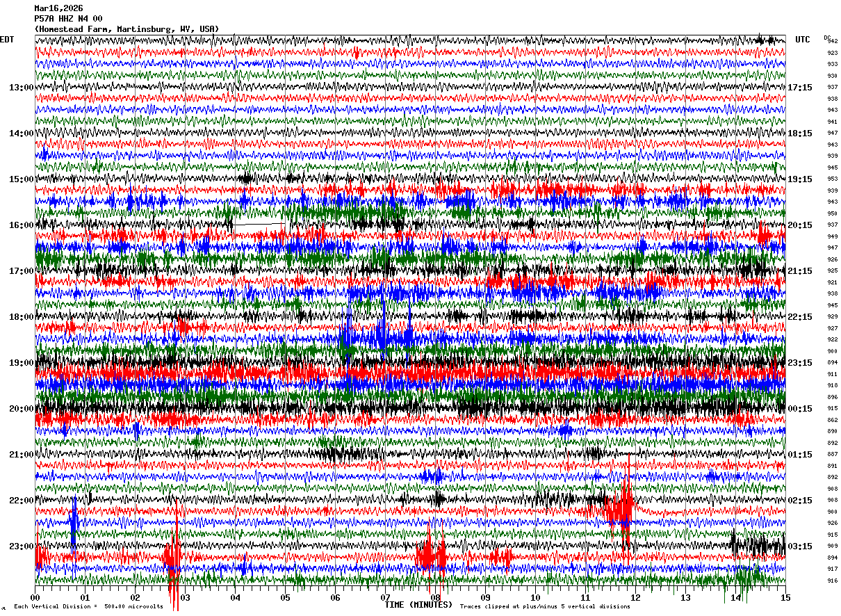Image resolution: width=841 pixels, height=616 pixels.
Task: Click the Traces clipped footnote text
Action: click(545, 606)
